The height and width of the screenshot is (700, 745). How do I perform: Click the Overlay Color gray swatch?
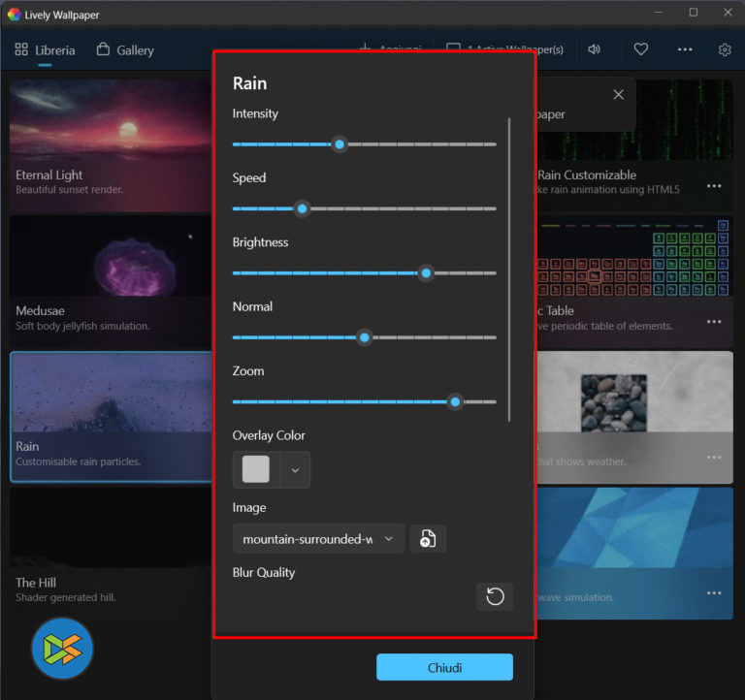point(256,470)
